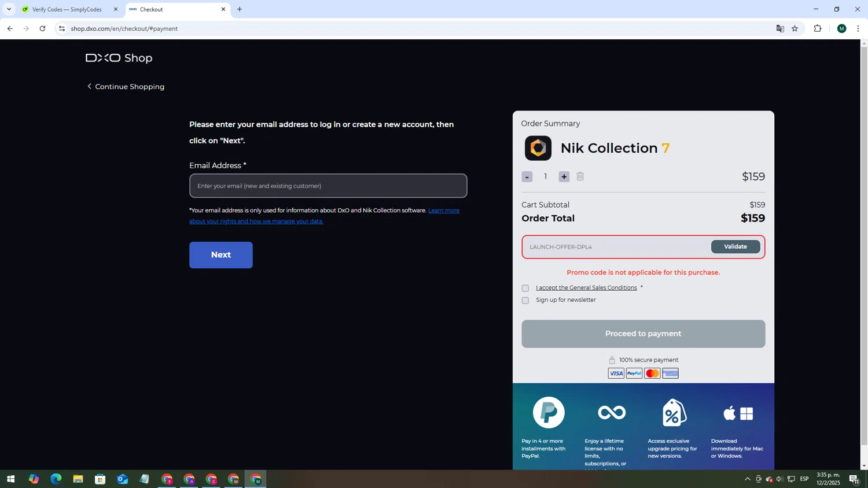Click the large PayPal installments icon

coord(549,412)
